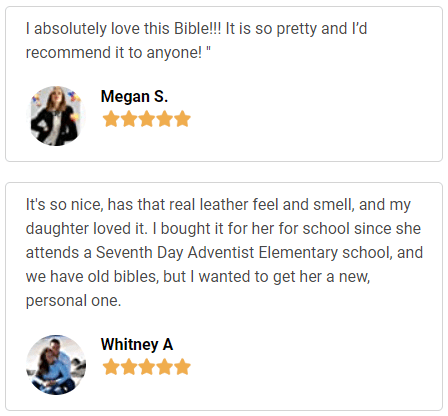Click fifth star in Whitney A rating
Image resolution: width=448 pixels, height=416 pixels.
pos(182,367)
